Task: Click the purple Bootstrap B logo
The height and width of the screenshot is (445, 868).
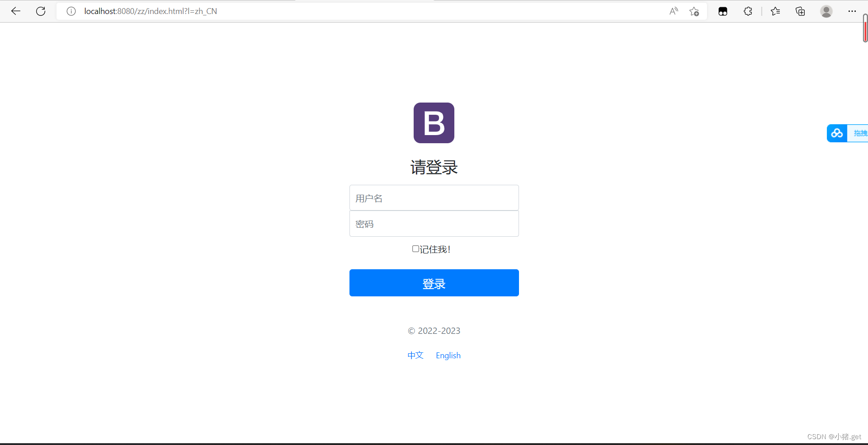Action: (x=434, y=123)
